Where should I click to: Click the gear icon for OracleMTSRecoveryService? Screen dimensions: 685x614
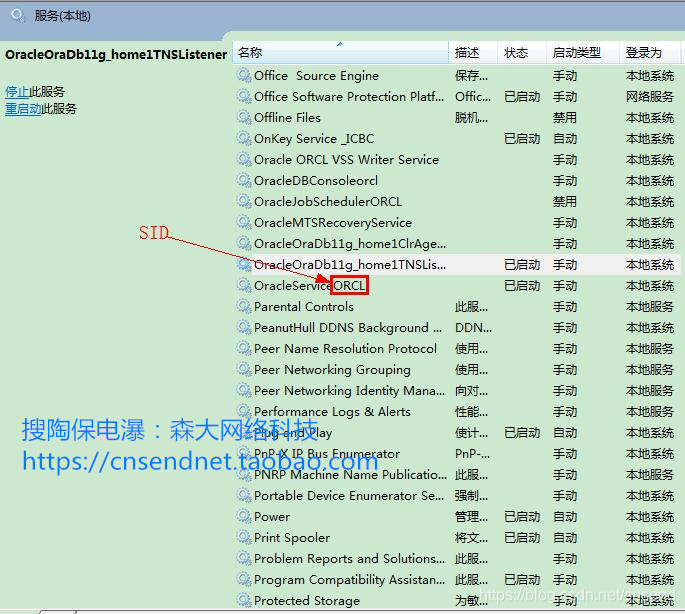243,222
